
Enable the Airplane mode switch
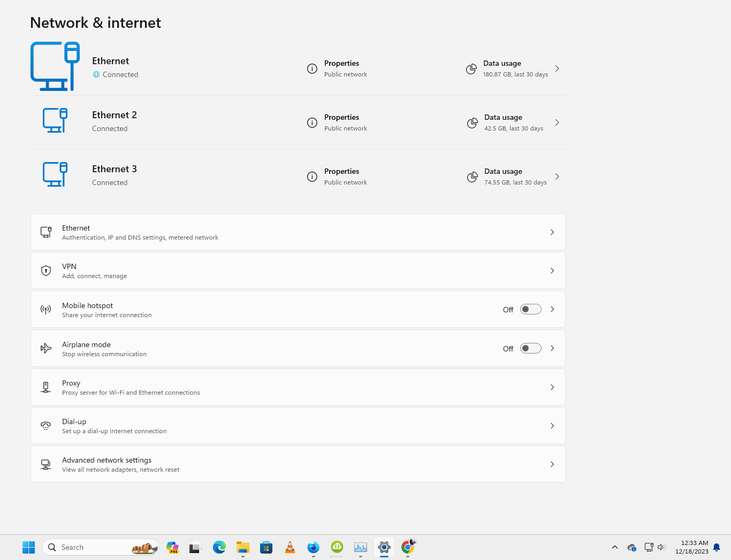tap(531, 348)
